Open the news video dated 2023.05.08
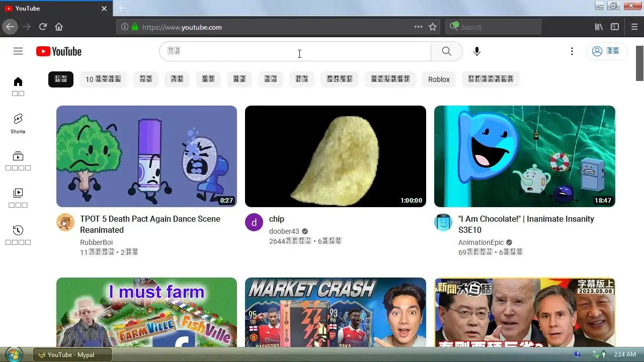This screenshot has width=644, height=362. 525,312
